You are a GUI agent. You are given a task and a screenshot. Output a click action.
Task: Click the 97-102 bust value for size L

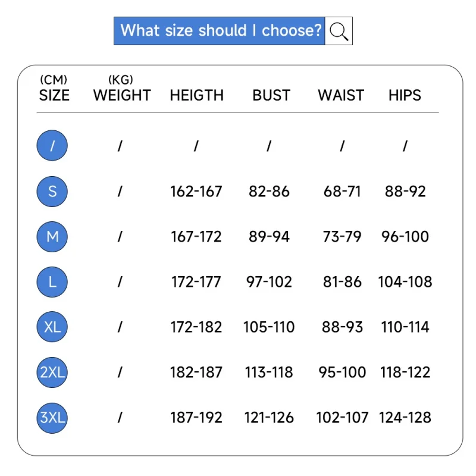click(269, 282)
